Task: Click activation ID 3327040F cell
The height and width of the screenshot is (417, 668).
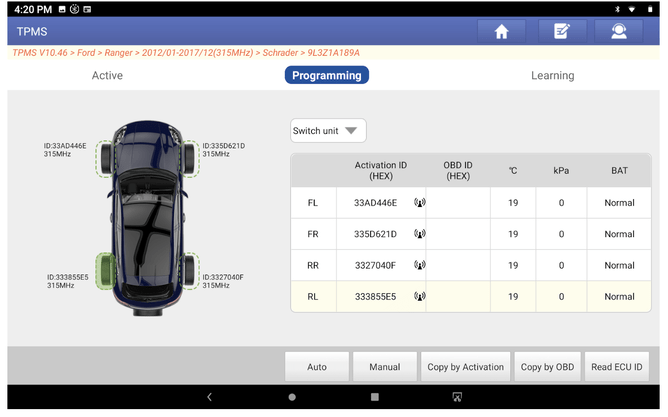Action: pyautogui.click(x=375, y=265)
